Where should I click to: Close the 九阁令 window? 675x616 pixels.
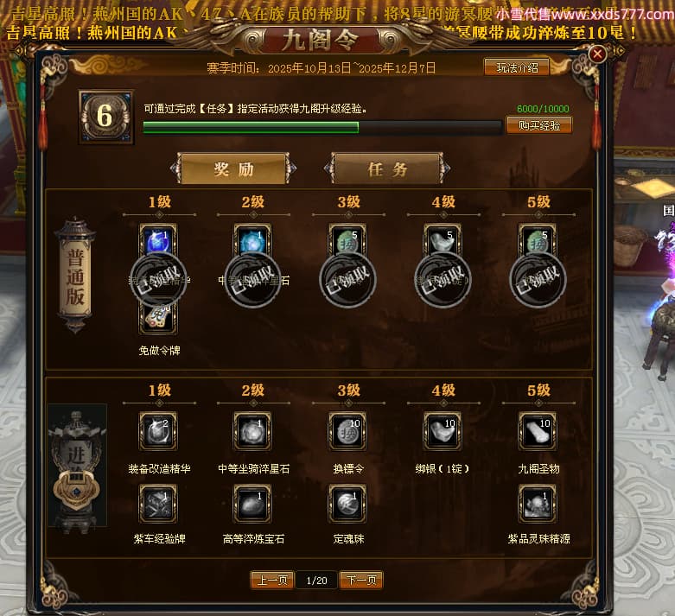pyautogui.click(x=597, y=54)
